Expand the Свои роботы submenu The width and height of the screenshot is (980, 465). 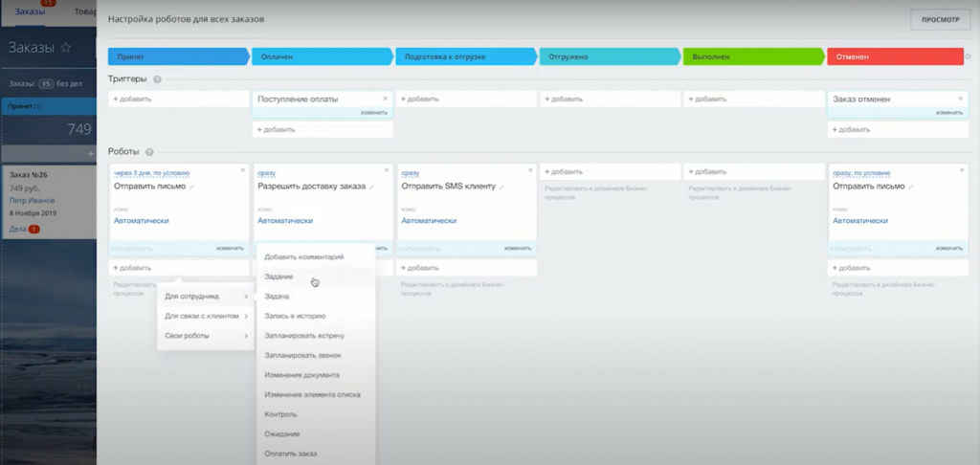point(206,336)
